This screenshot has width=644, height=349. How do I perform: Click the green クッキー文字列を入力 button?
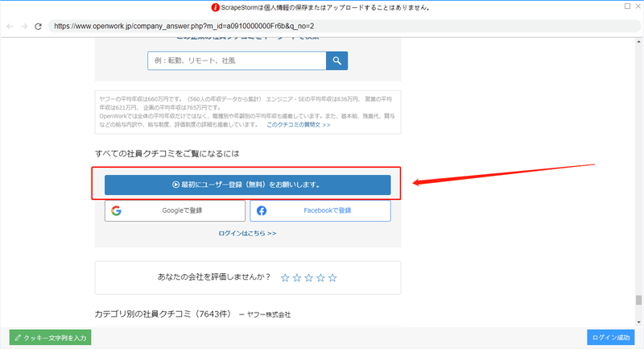[50, 338]
